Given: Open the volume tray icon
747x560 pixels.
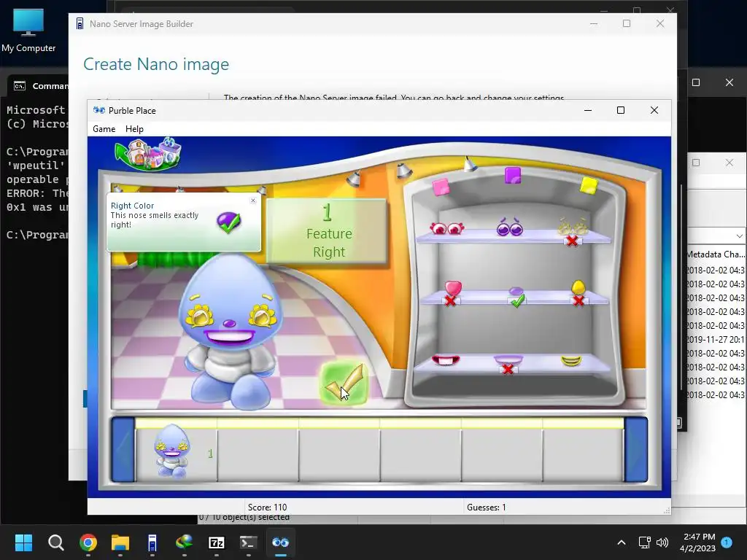Looking at the screenshot, I should click(662, 542).
